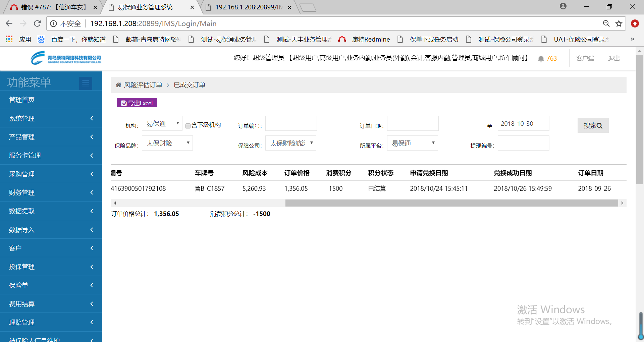Enable the 含下级机构 checkbox
The height and width of the screenshot is (342, 644).
pos(188,126)
